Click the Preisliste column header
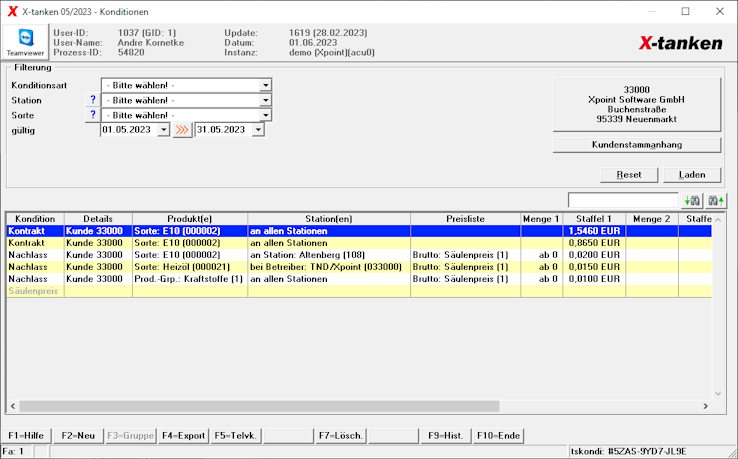Image resolution: width=738 pixels, height=459 pixels. tap(465, 219)
